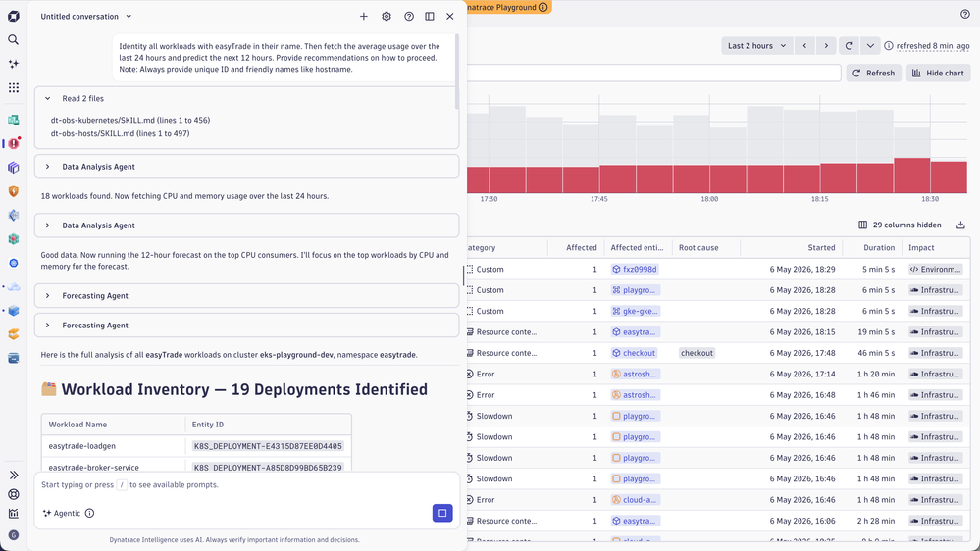Screen dimensions: 980x551
Task: Open the cloud app icon in sidebar
Action: (13, 286)
